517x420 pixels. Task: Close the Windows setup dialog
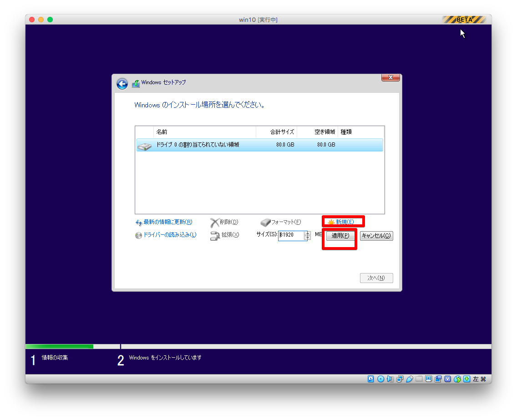point(391,77)
